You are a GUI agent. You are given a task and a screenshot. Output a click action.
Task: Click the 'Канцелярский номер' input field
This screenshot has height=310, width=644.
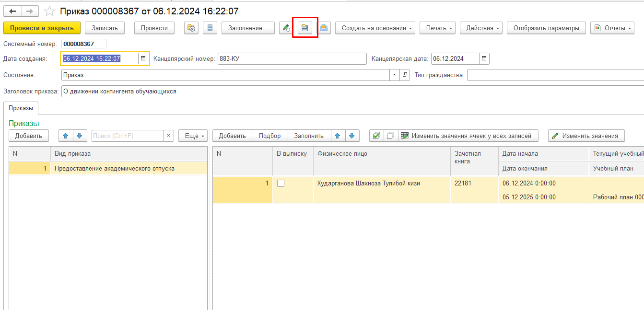292,58
